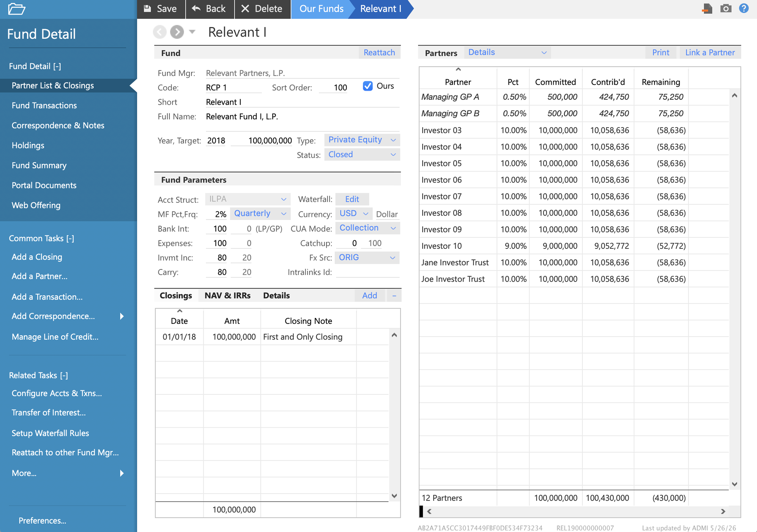Click the Partners Print button
The height and width of the screenshot is (532, 757).
pos(660,53)
